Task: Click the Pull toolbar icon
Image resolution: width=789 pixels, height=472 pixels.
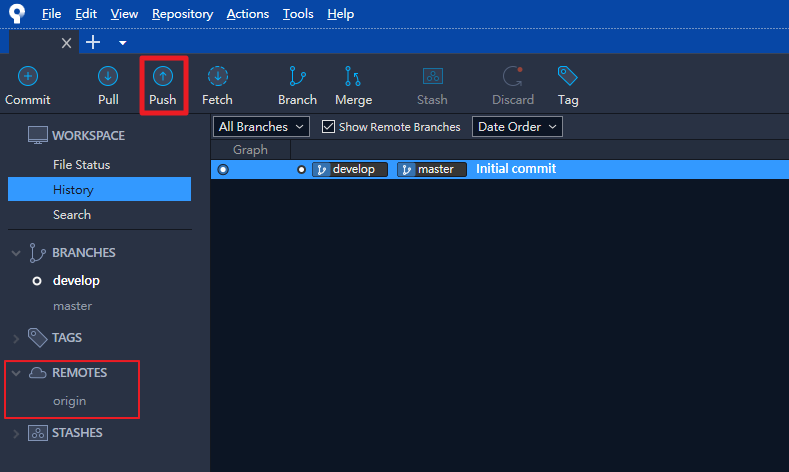Action: tap(108, 77)
